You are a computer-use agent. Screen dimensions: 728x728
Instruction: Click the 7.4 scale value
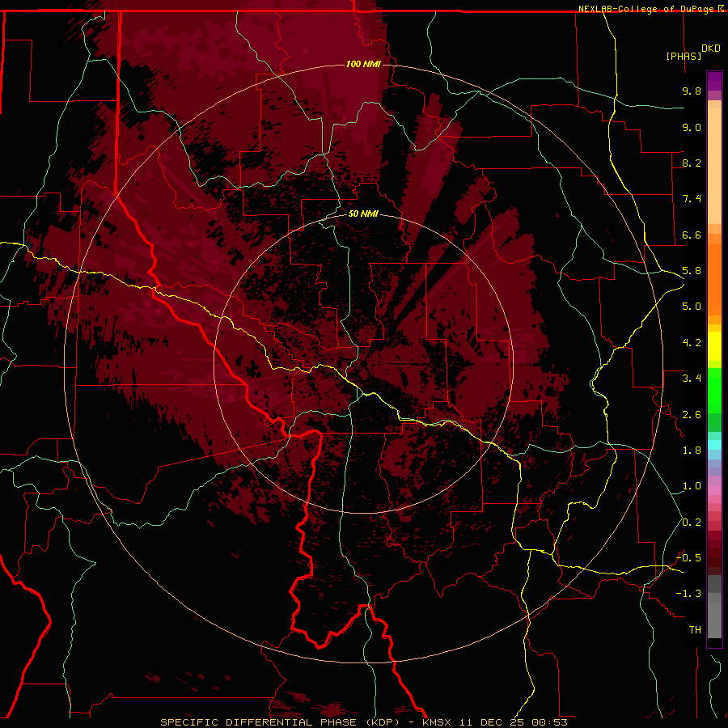692,199
